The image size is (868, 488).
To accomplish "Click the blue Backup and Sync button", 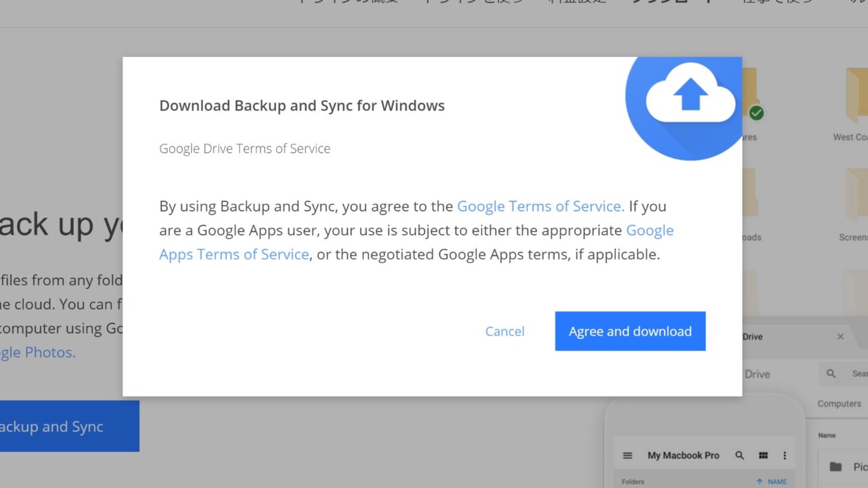I will [x=68, y=426].
